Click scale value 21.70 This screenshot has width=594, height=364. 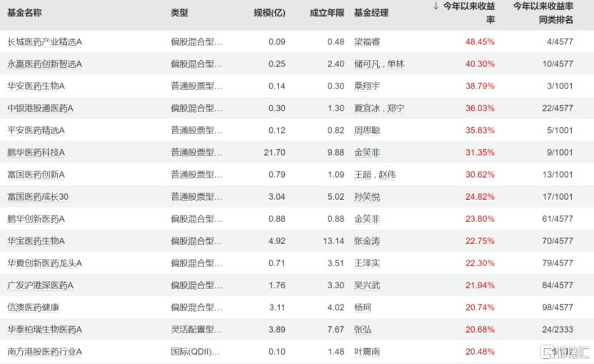(275, 153)
